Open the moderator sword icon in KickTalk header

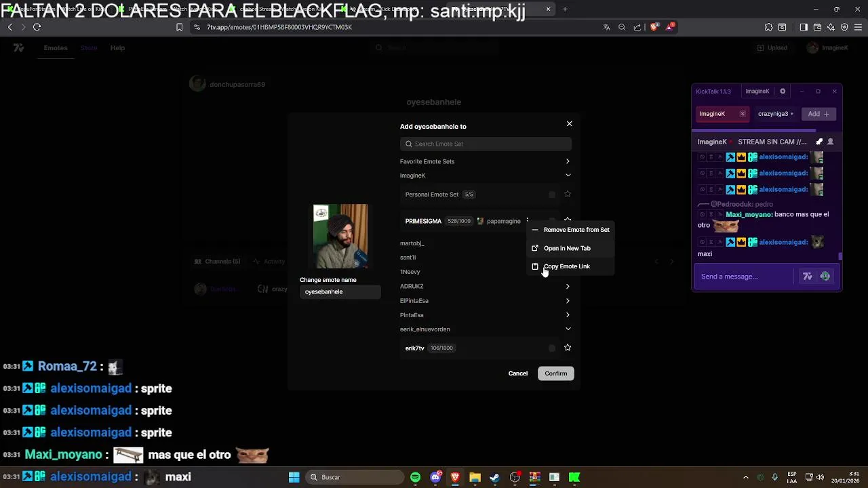click(x=819, y=142)
